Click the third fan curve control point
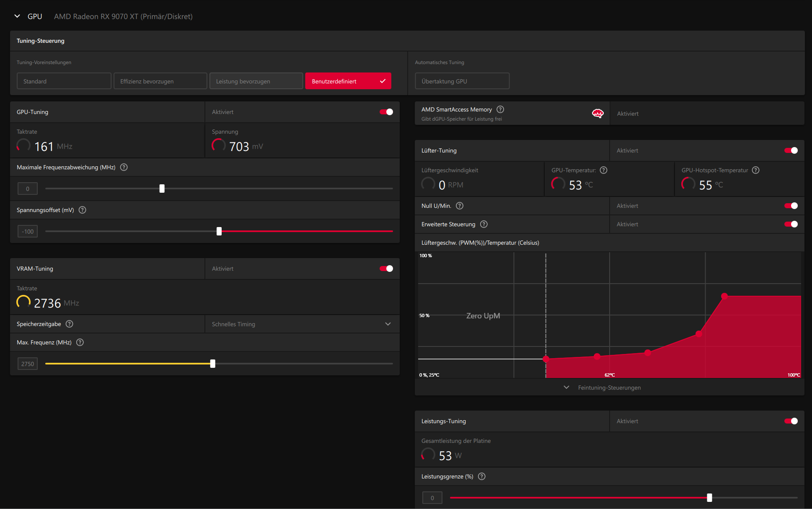Viewport: 812px width, 509px height. [648, 353]
